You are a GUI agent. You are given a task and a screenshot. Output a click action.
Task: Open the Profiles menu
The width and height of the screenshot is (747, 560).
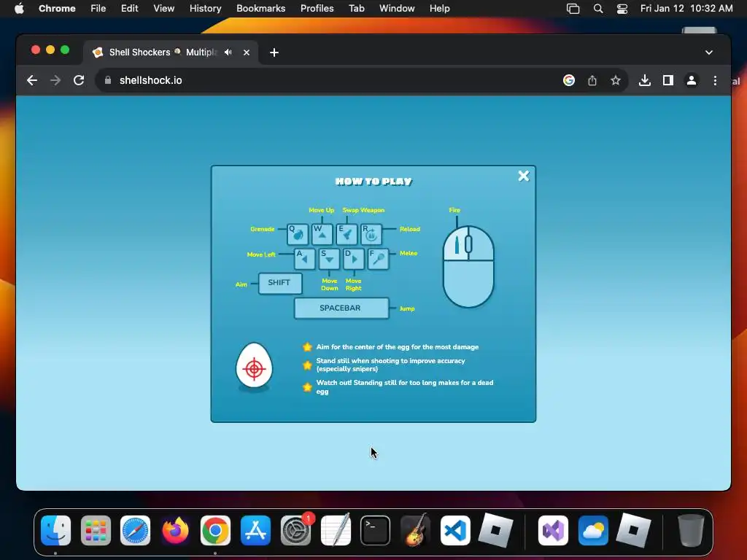[x=317, y=9]
